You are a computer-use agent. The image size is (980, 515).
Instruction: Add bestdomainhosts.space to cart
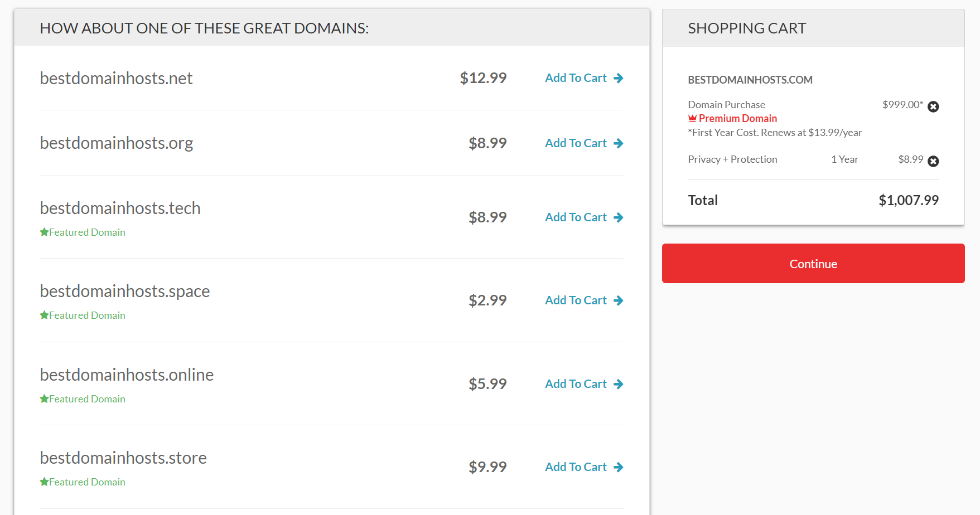[x=576, y=300]
